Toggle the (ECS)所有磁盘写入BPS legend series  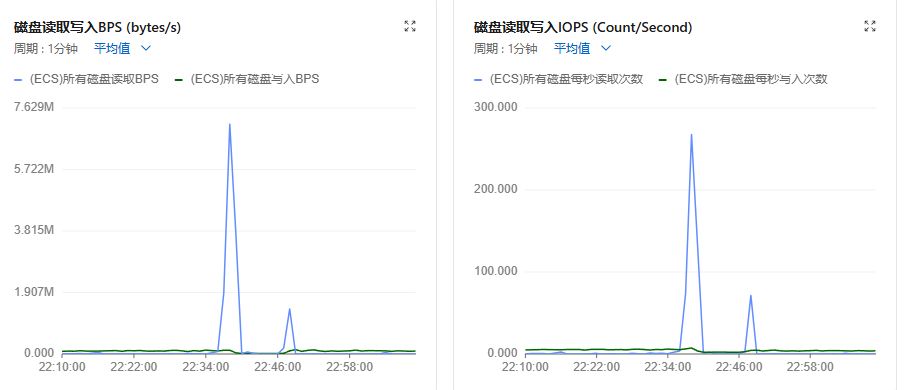tap(247, 79)
